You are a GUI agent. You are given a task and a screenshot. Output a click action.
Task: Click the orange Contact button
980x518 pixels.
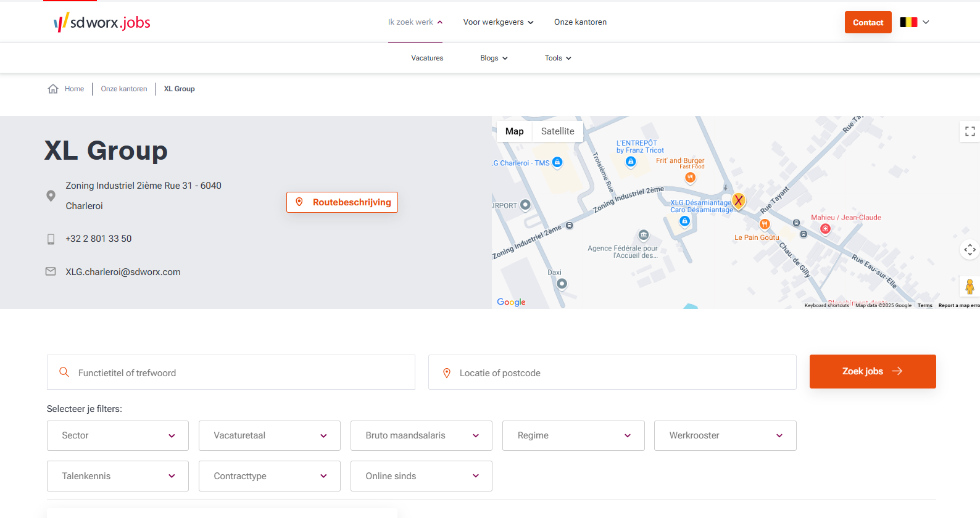click(x=868, y=22)
